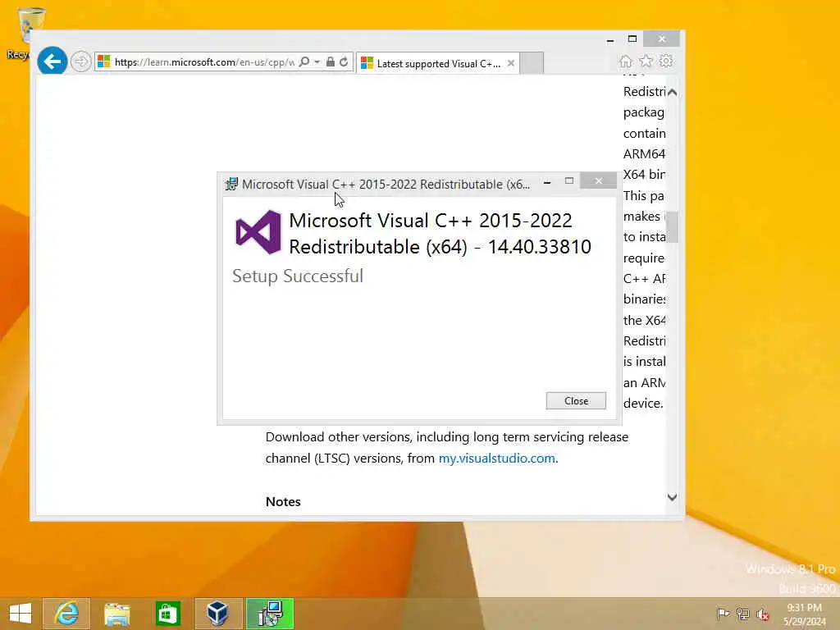Viewport: 840px width, 630px height.
Task: Close the Visual C++ setup dialog with Close button
Action: pos(576,400)
